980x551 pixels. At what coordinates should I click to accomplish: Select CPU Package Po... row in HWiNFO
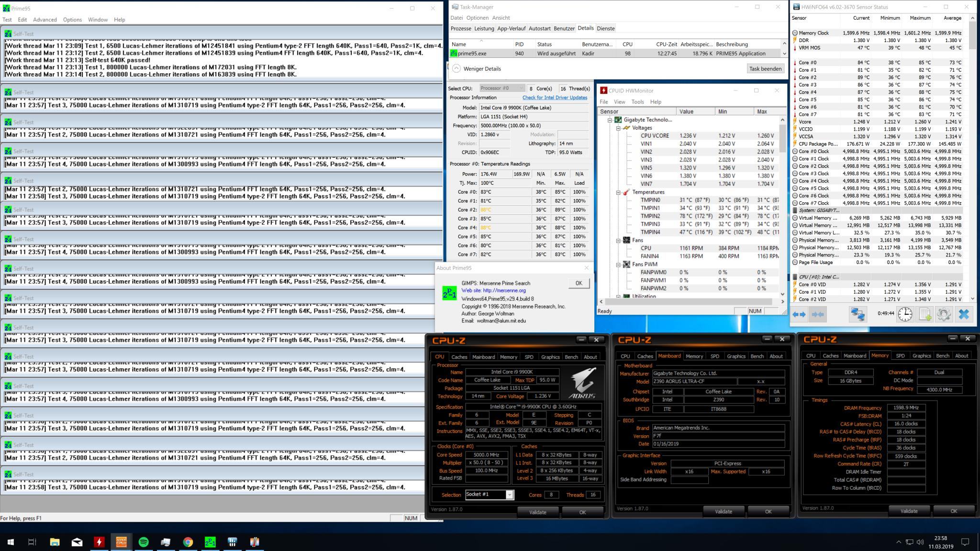tap(878, 144)
